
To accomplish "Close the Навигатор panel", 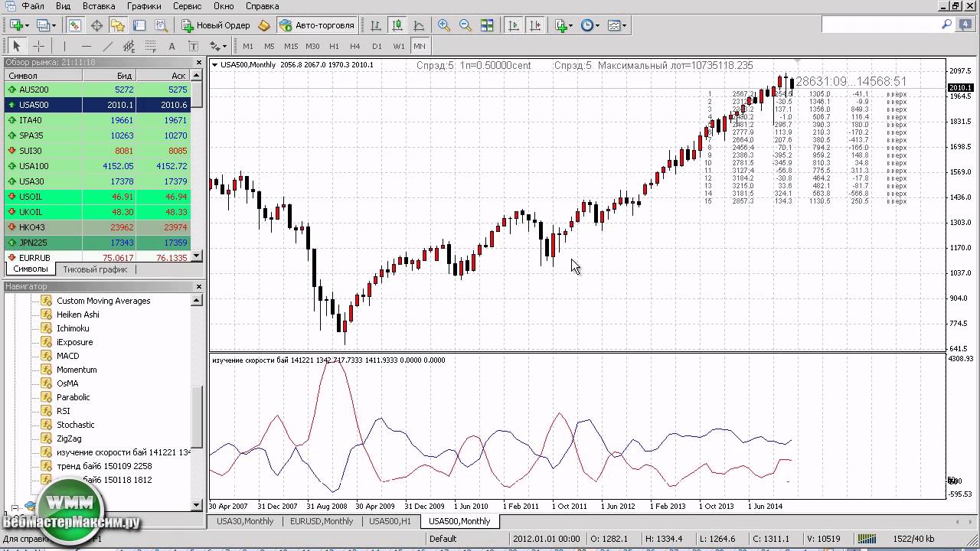I will pos(199,286).
